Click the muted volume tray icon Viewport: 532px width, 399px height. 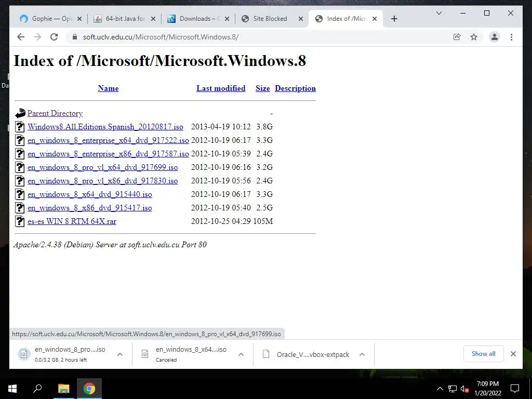(x=464, y=389)
